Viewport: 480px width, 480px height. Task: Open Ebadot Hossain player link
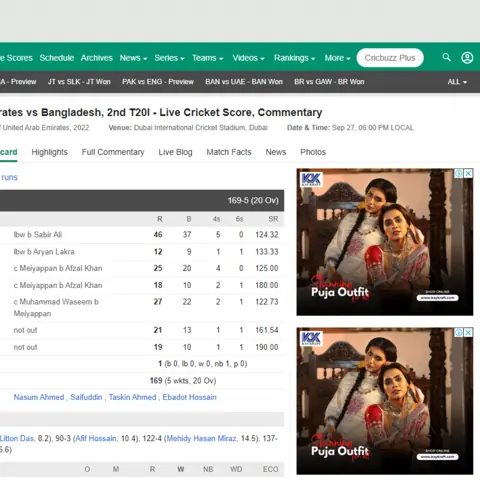(189, 397)
